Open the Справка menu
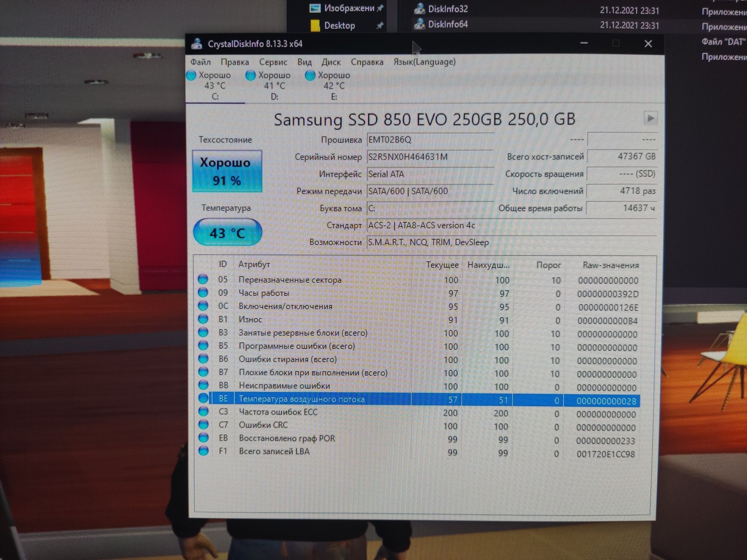Screen dimensions: 747x560 tap(367, 62)
